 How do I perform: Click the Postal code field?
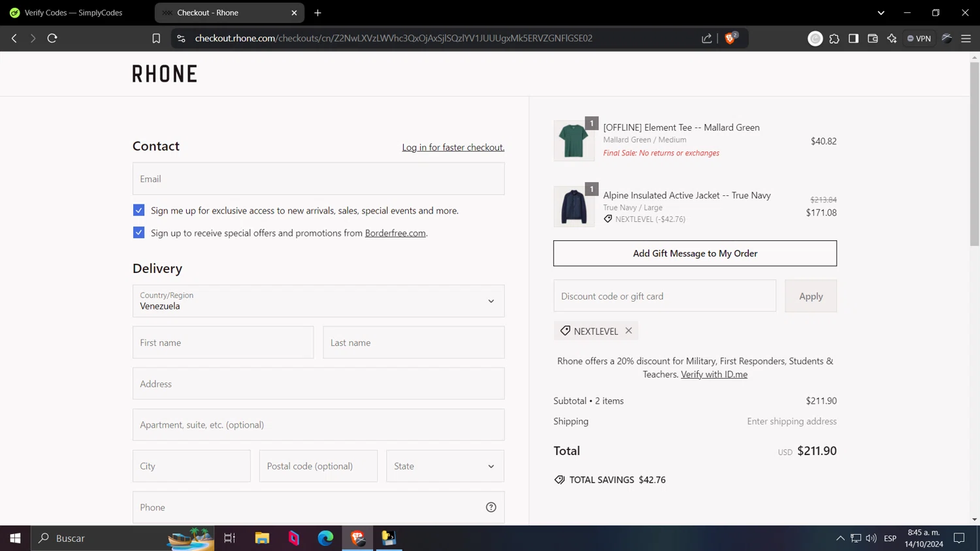318,466
